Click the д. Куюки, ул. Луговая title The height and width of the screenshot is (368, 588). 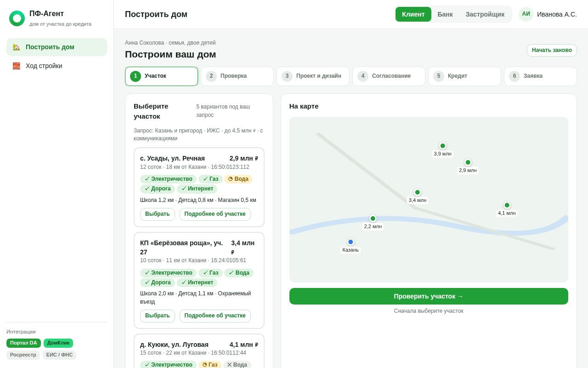[x=174, y=345]
